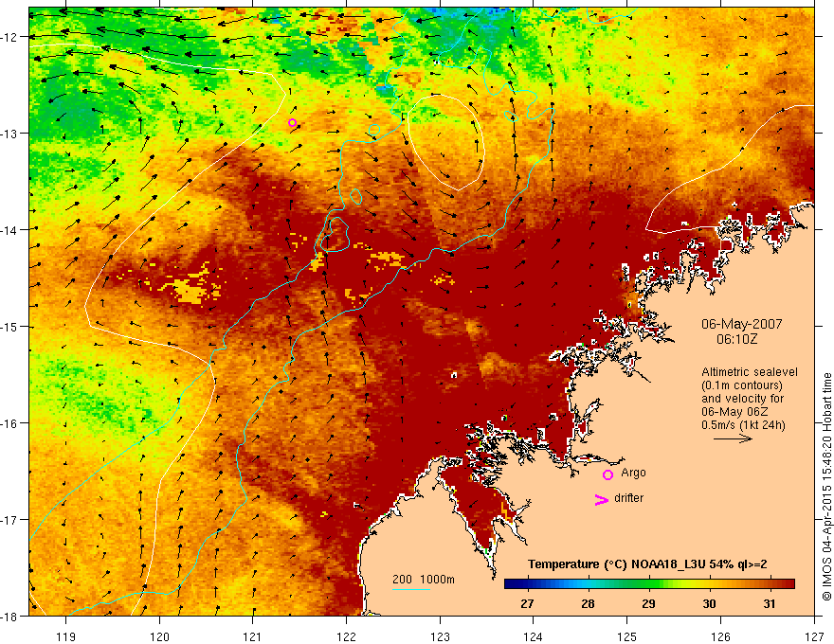Click latitude axis label -12
The width and height of the screenshot is (834, 644).
[10, 37]
